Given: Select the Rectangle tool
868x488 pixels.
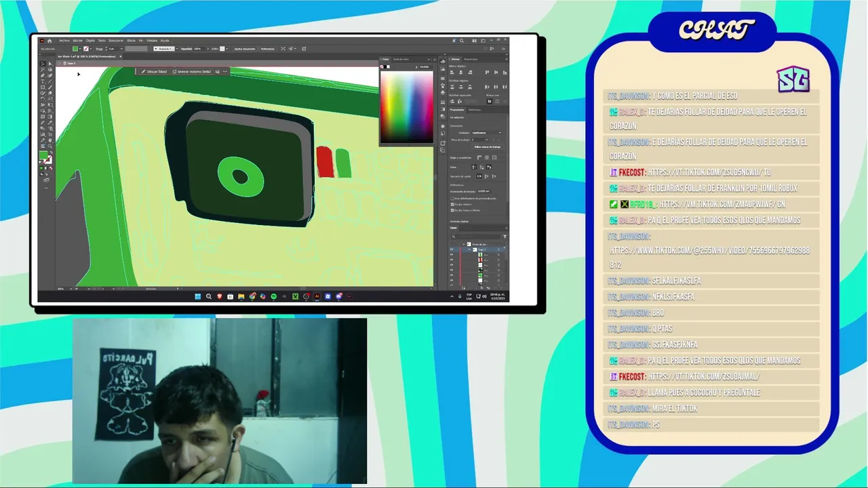Looking at the screenshot, I should pos(43,87).
